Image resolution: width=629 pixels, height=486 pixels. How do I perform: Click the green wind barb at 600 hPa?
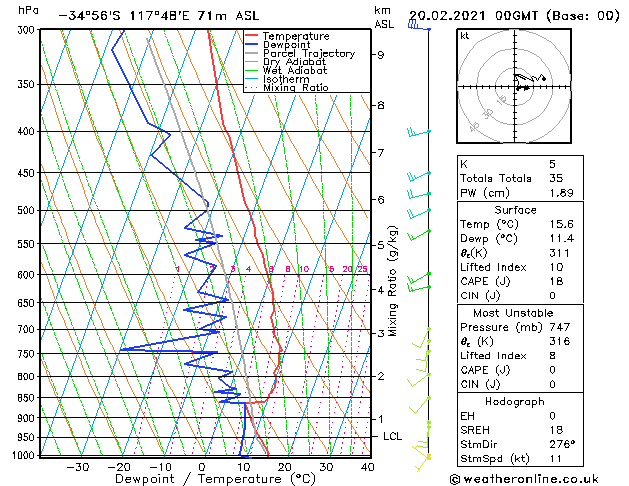(x=419, y=278)
